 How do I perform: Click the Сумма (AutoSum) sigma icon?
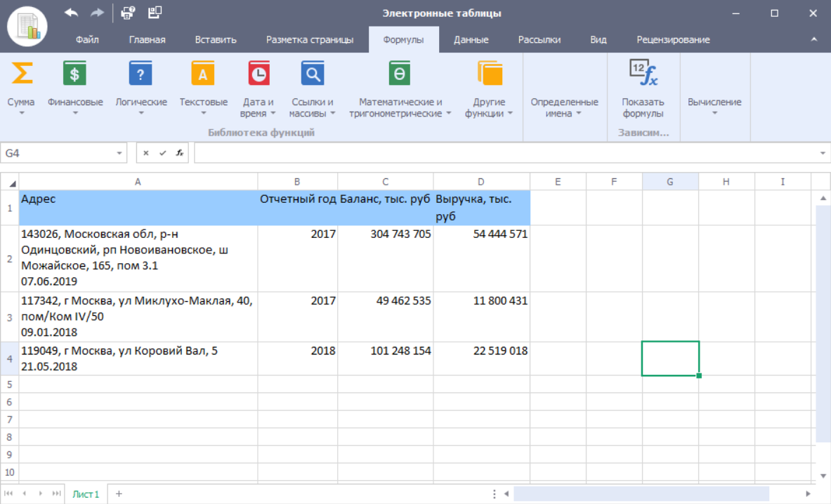point(21,73)
